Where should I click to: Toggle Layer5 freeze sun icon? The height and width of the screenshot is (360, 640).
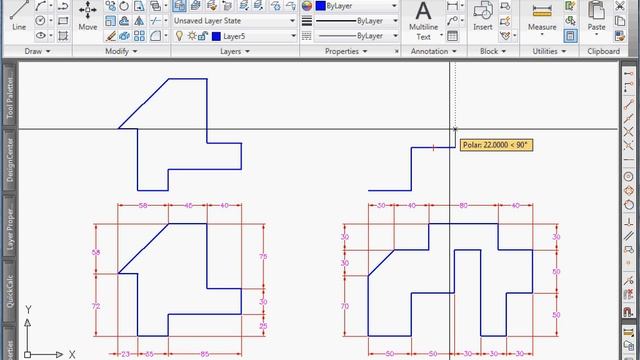(x=192, y=36)
